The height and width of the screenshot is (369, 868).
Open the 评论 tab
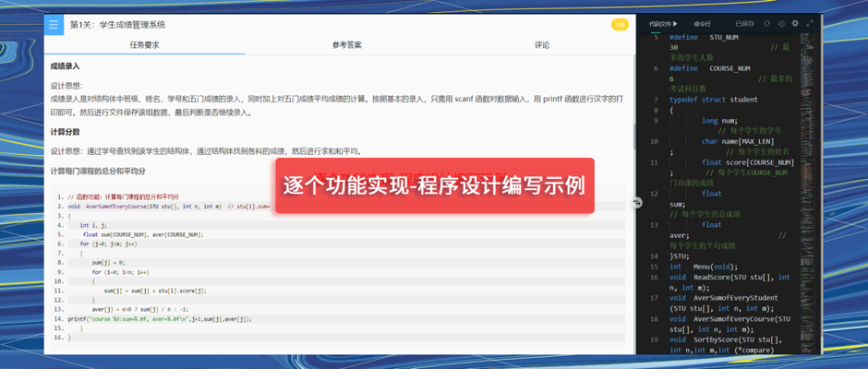click(542, 45)
